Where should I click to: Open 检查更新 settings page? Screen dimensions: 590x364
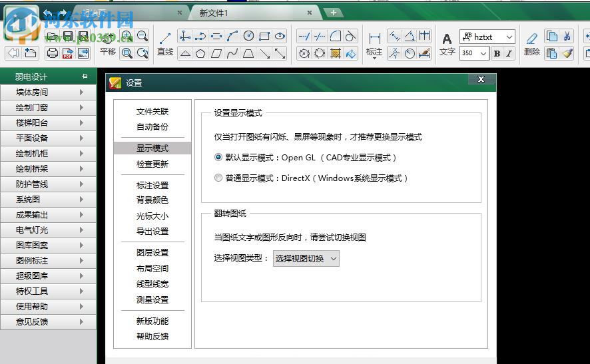click(x=152, y=164)
